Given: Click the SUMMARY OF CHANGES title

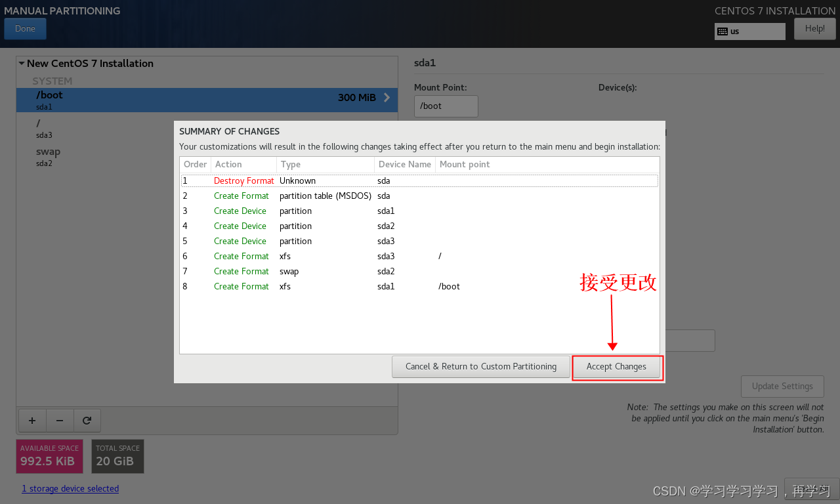Looking at the screenshot, I should (230, 132).
